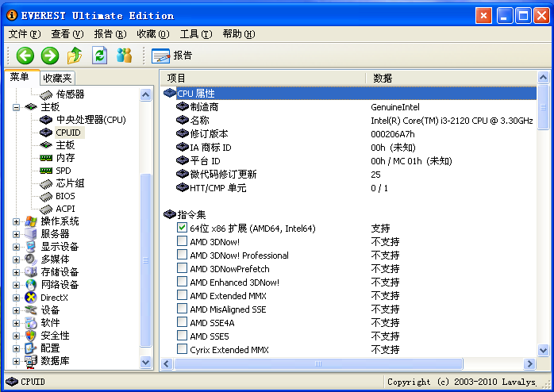Click the 中央处理器(CPU) chip icon
The width and height of the screenshot is (554, 392).
[x=46, y=120]
